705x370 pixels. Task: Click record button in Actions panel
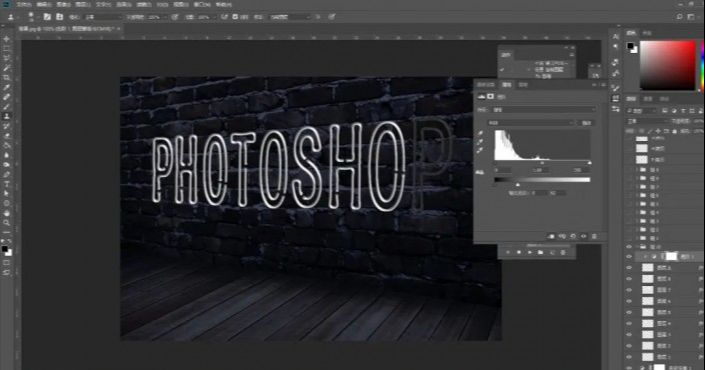click(x=519, y=253)
